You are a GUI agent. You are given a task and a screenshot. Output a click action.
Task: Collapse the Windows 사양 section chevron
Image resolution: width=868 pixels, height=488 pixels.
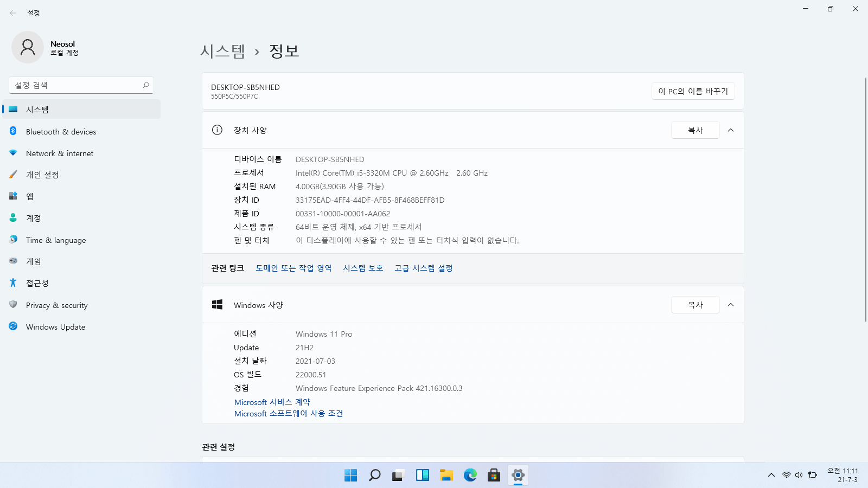[x=731, y=305]
